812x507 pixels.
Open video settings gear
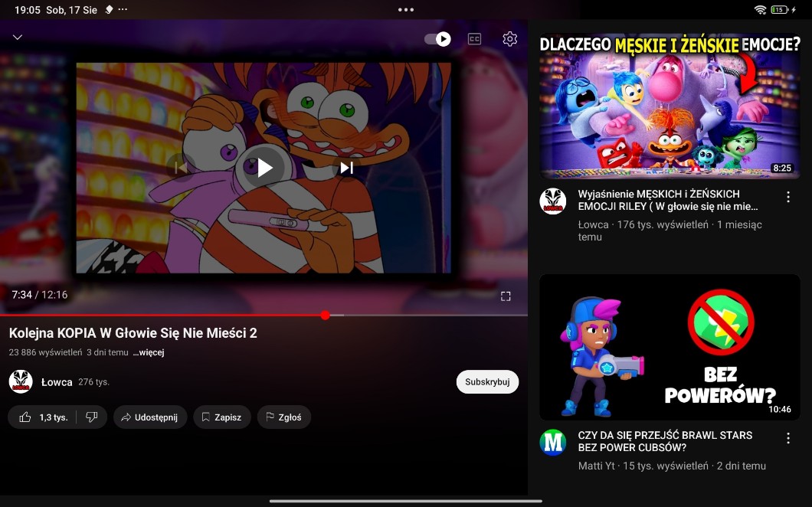pyautogui.click(x=509, y=39)
